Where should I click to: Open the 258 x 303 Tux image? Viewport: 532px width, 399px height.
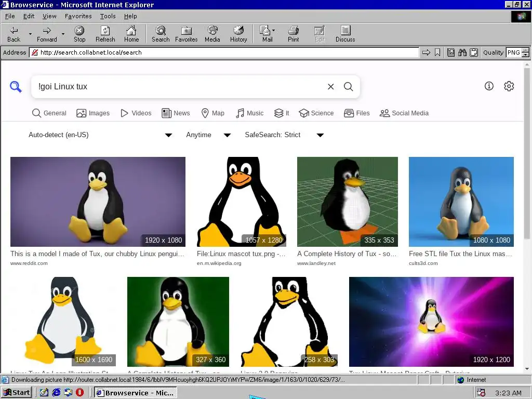[289, 322]
